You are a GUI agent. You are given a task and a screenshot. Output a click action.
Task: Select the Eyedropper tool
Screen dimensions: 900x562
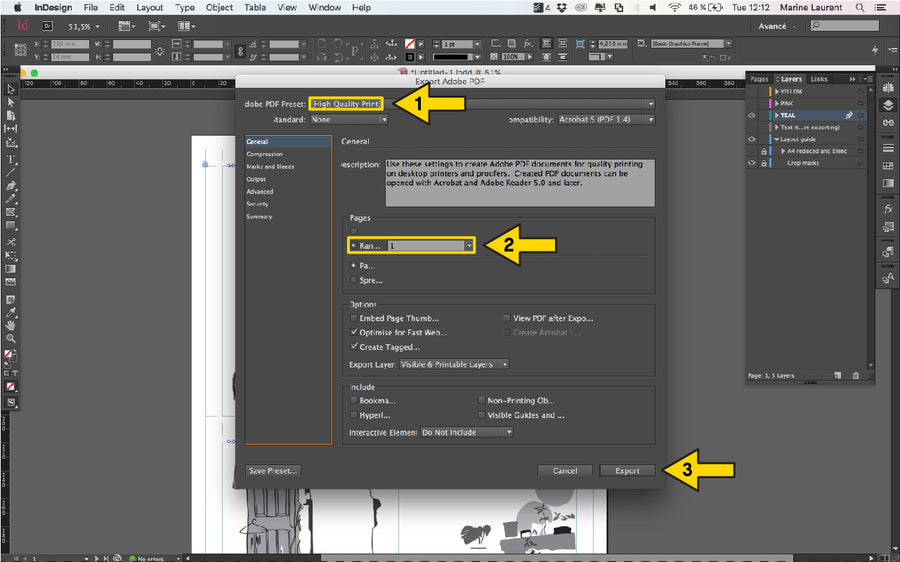click(10, 313)
